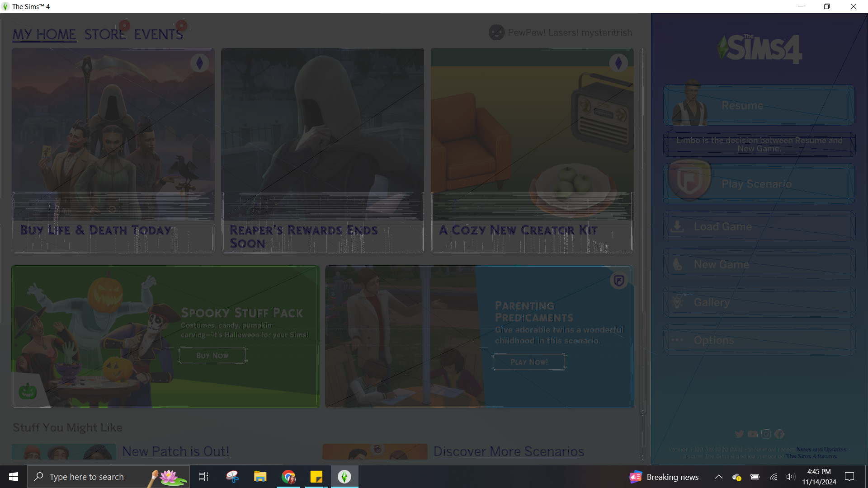Open The Sims Instagram icon
This screenshot has width=868, height=488.
(x=766, y=434)
